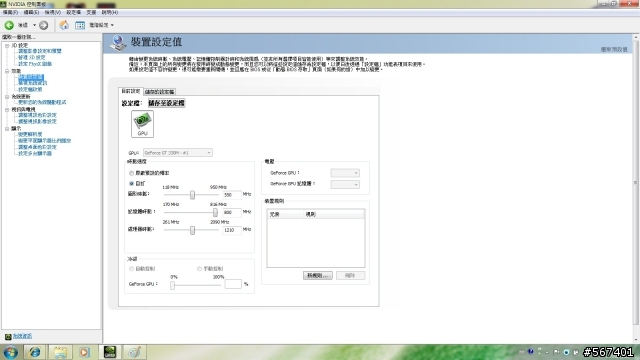Switch to the 儲存的設定檔 tab
Image resolution: width=640 pixels, height=360 pixels.
pyautogui.click(x=160, y=92)
